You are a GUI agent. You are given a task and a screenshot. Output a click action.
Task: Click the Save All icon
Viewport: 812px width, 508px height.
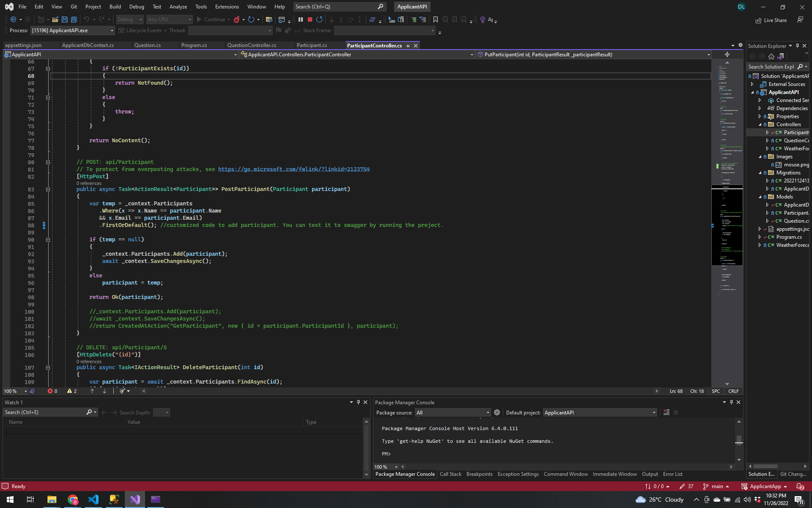[74, 19]
